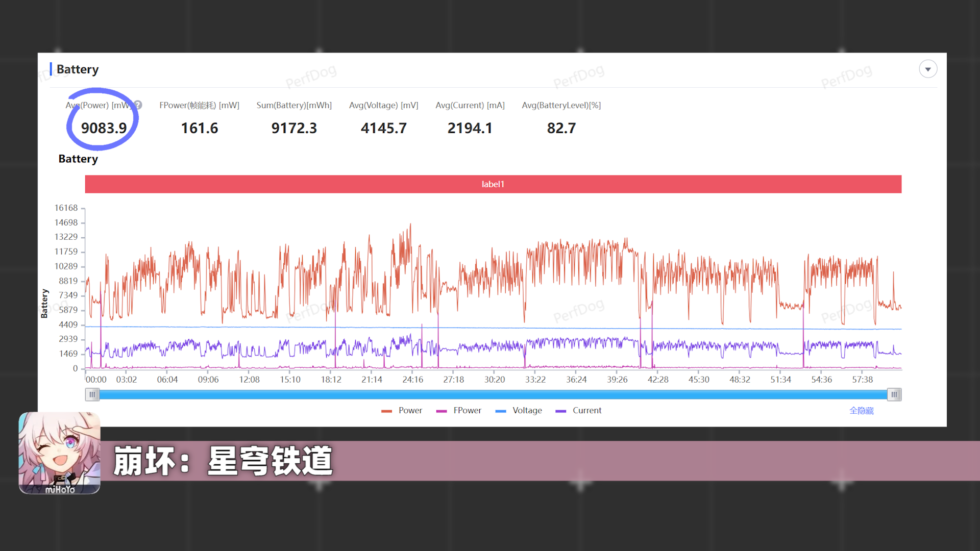This screenshot has width=980, height=551.
Task: Click the 崩坏：星穹铁道 game title caption
Action: 223,461
